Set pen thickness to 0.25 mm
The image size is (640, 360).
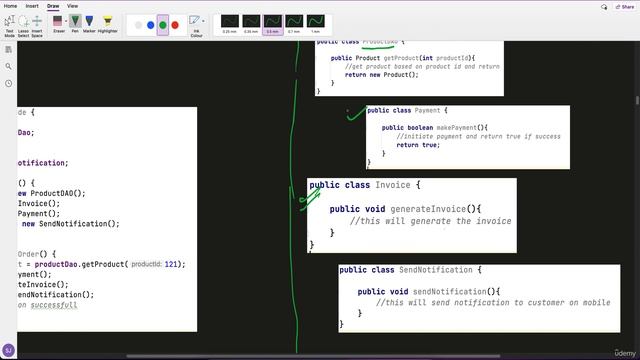pyautogui.click(x=230, y=24)
